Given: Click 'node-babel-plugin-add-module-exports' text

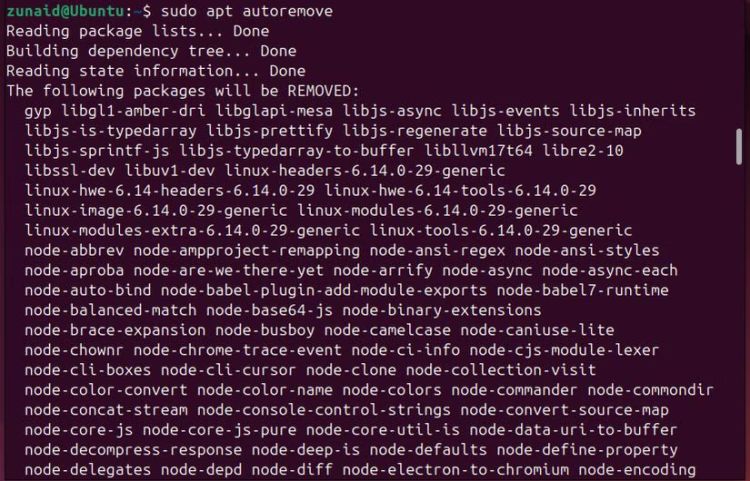Looking at the screenshot, I should pos(324,290).
